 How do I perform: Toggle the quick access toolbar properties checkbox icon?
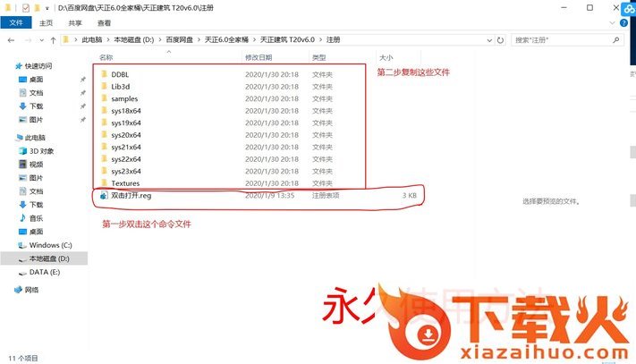(x=26, y=8)
